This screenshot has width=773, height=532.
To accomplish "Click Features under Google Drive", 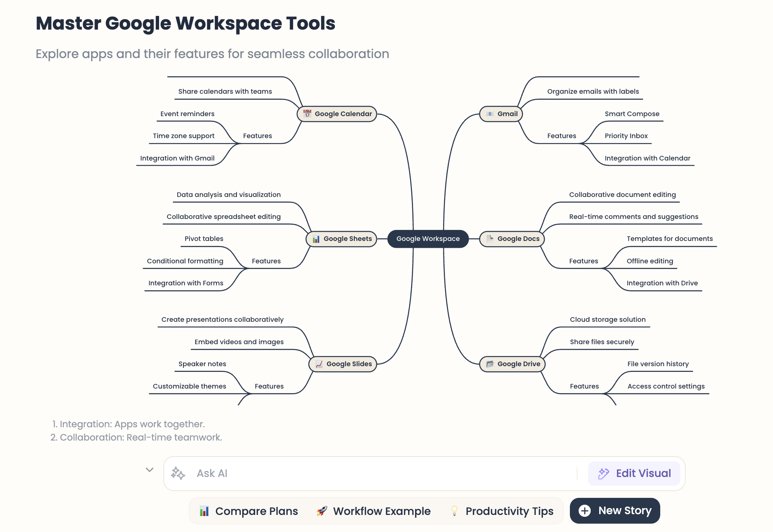I will 584,386.
